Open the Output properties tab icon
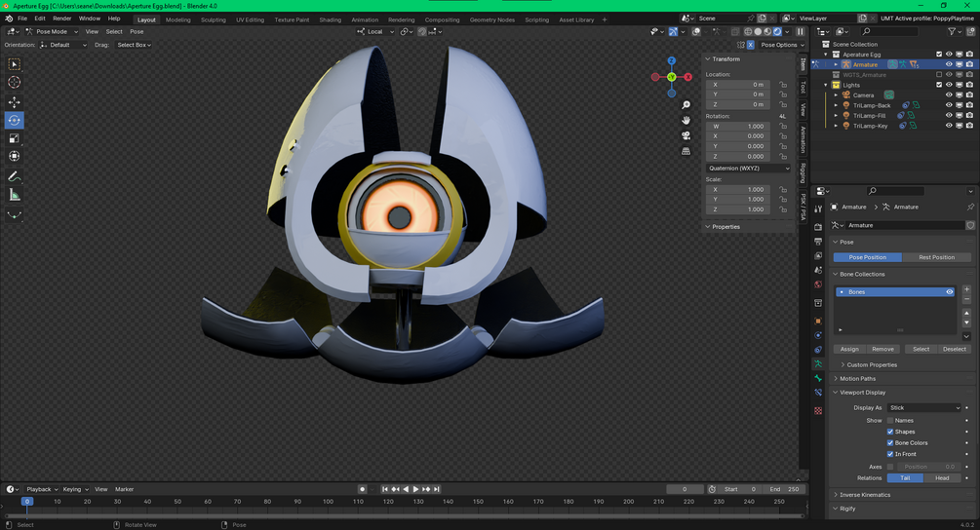980x530 pixels. pos(818,241)
